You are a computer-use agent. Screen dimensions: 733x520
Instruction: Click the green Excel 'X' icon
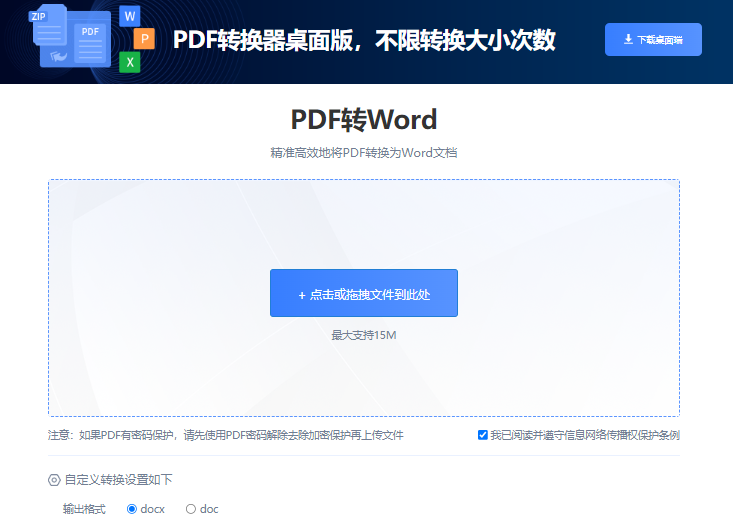pos(129,62)
